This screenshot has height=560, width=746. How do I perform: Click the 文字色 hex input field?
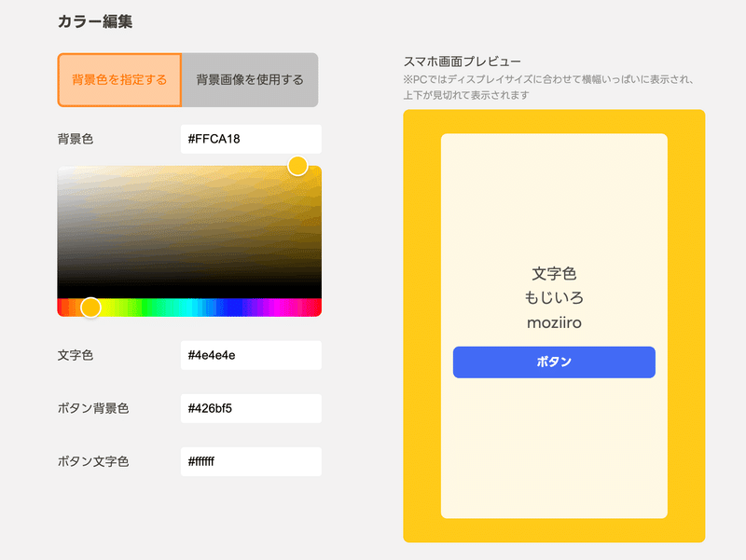(x=251, y=355)
